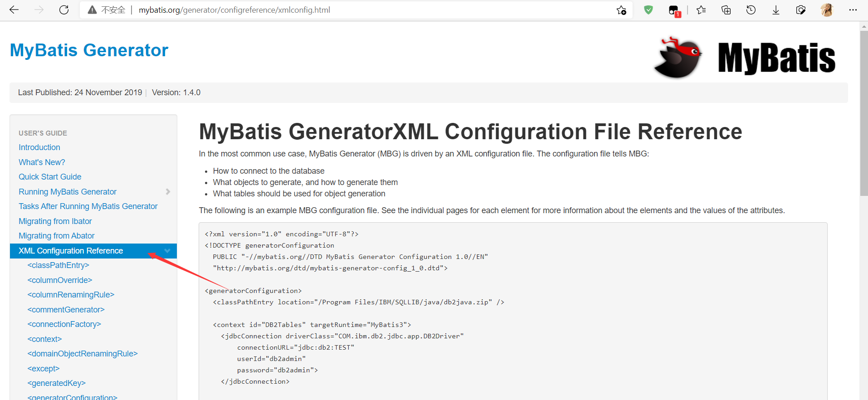
Task: Open the <generatedKey> reference
Action: click(x=56, y=383)
